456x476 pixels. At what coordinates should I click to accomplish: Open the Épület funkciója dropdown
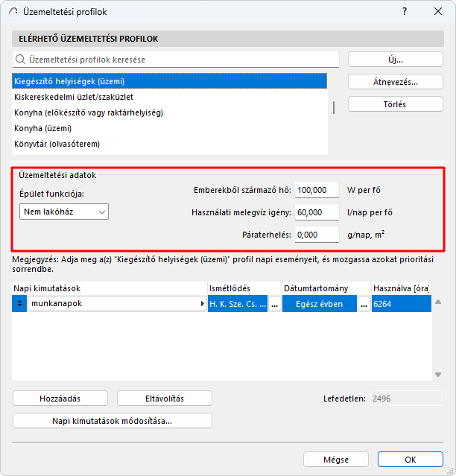pos(64,212)
